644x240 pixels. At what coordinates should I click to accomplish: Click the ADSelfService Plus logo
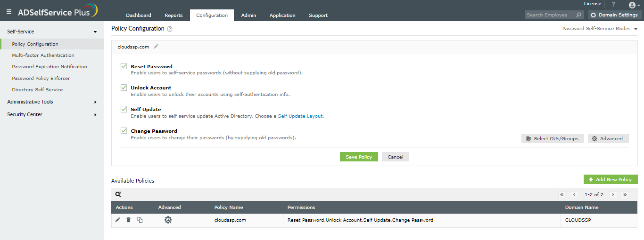[58, 11]
